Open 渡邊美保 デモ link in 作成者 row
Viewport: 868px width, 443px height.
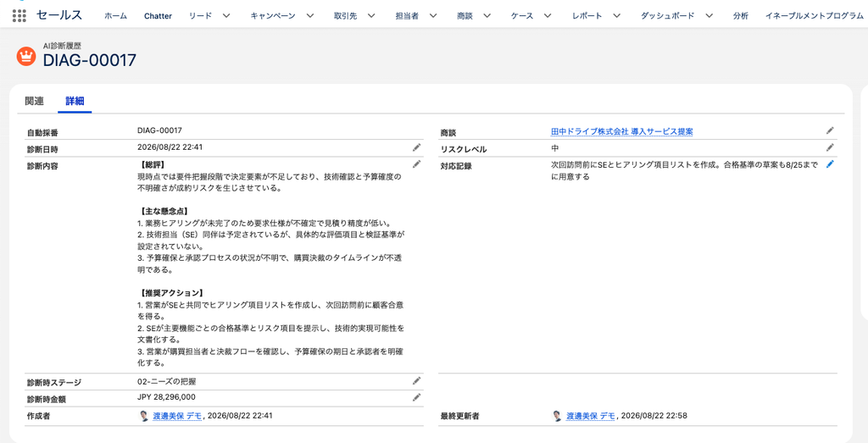[177, 415]
